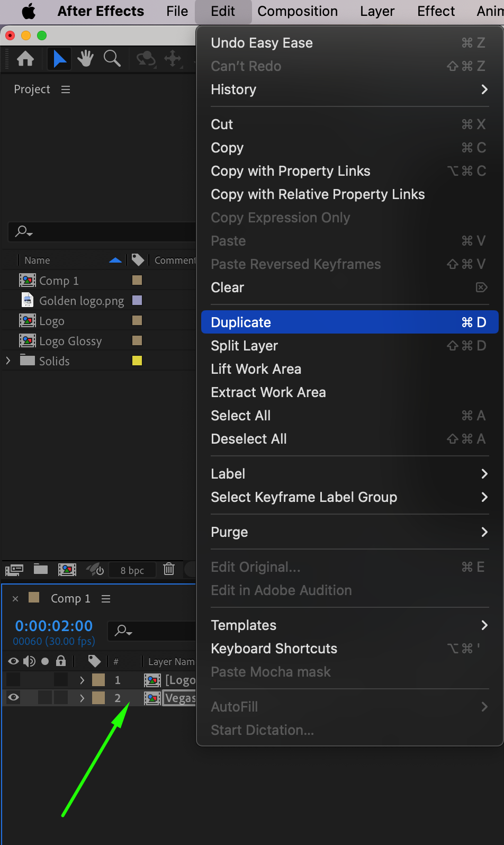The image size is (504, 845).
Task: Delete selected project item with trash icon
Action: pos(169,569)
